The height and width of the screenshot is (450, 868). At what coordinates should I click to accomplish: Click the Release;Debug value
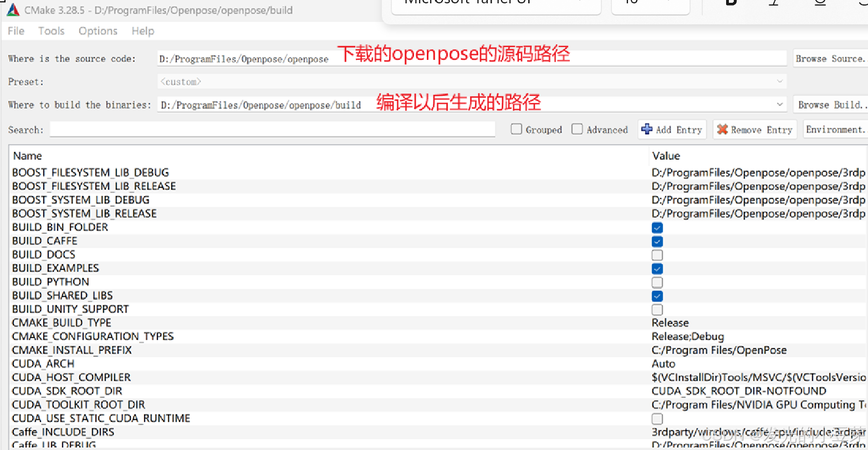[x=688, y=336]
